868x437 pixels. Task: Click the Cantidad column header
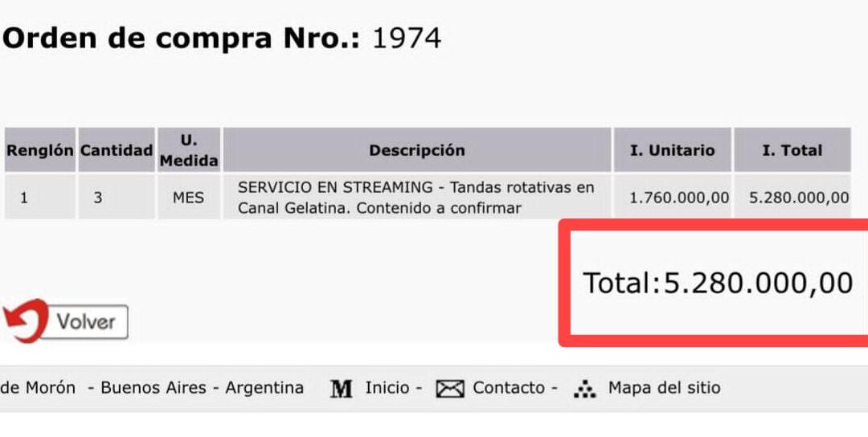(116, 150)
